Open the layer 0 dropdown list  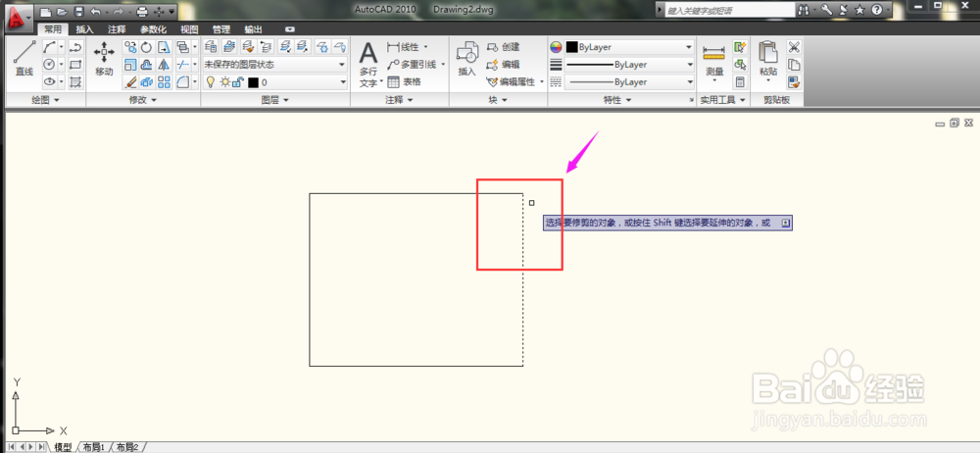point(342,82)
